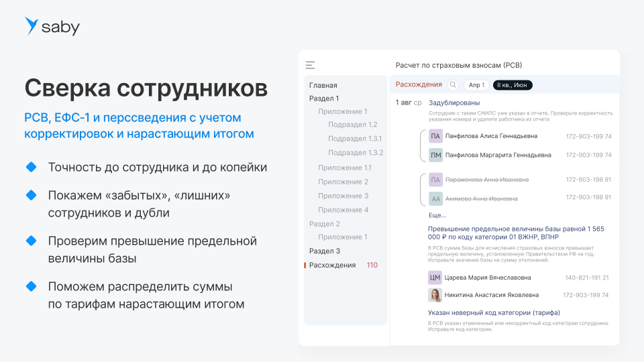The width and height of the screenshot is (644, 362).
Task: Select the II кв., Июн period chip
Action: (x=512, y=85)
